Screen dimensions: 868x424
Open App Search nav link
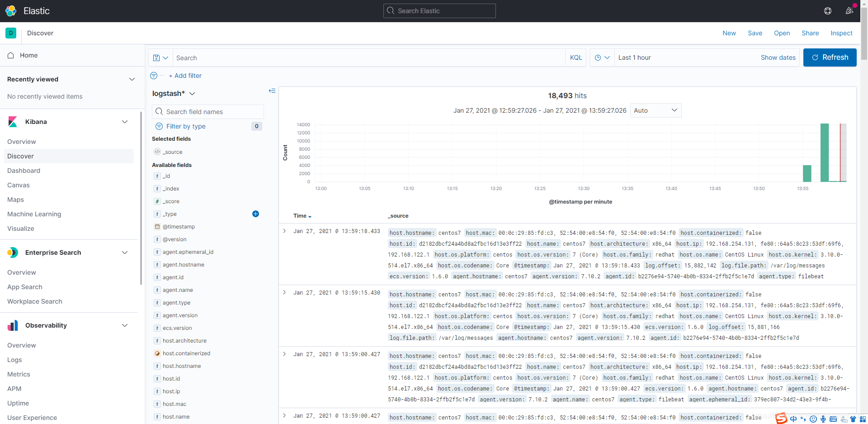25,287
